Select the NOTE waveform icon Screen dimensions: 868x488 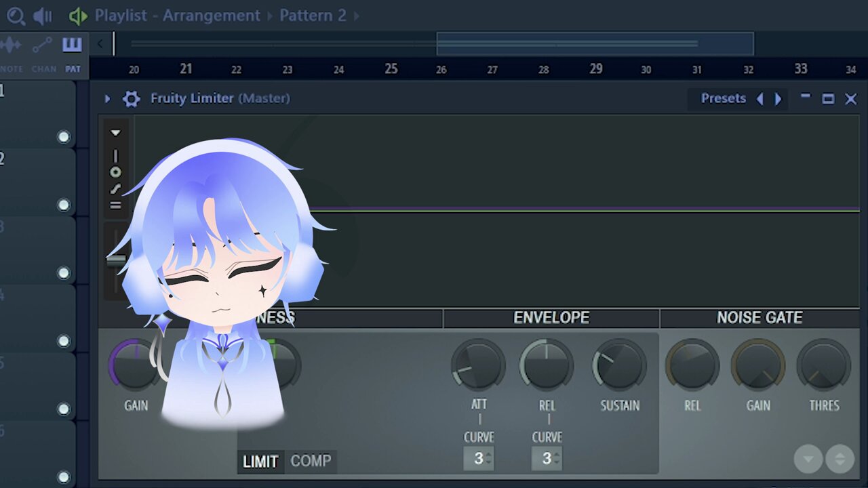[x=11, y=45]
